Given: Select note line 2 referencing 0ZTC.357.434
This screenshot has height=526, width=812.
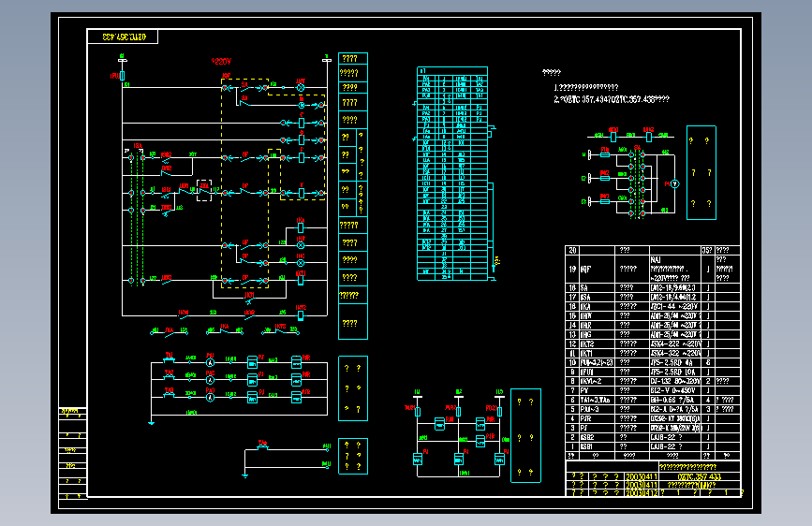Looking at the screenshot, I should 612,99.
